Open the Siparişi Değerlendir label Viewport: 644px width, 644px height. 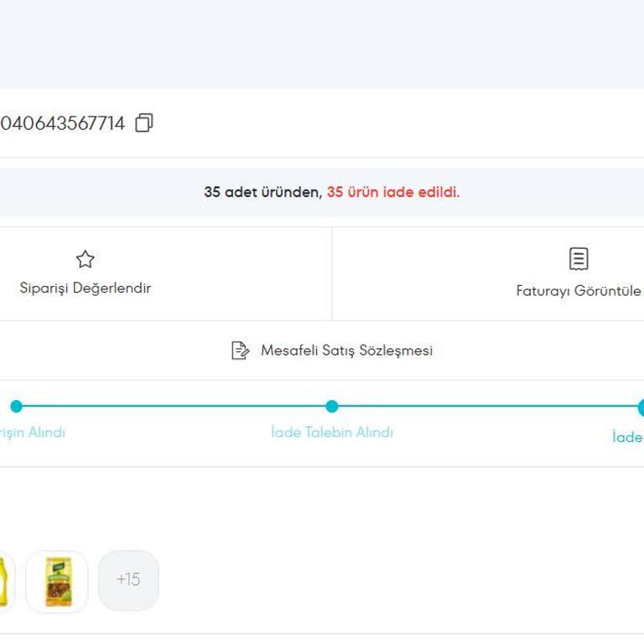tap(86, 288)
